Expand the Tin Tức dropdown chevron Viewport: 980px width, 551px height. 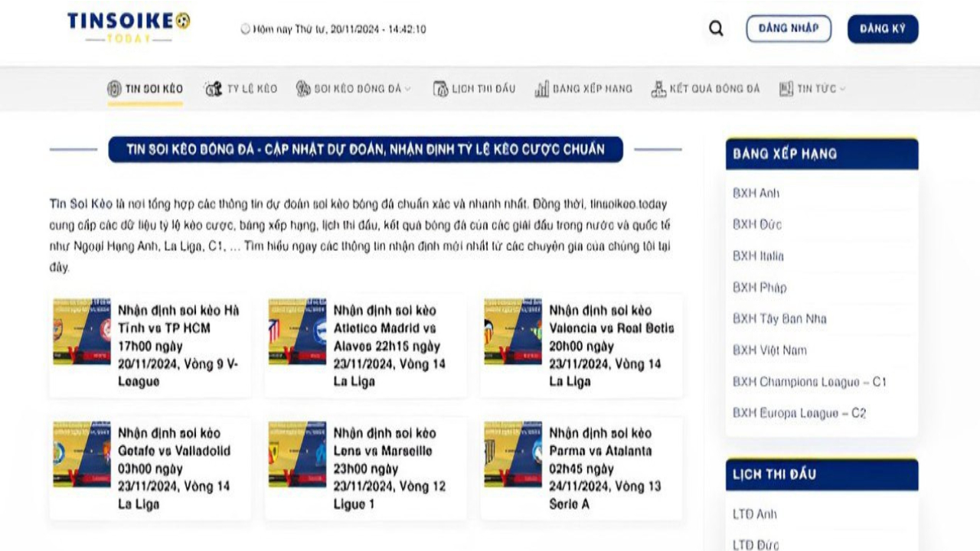(x=843, y=90)
